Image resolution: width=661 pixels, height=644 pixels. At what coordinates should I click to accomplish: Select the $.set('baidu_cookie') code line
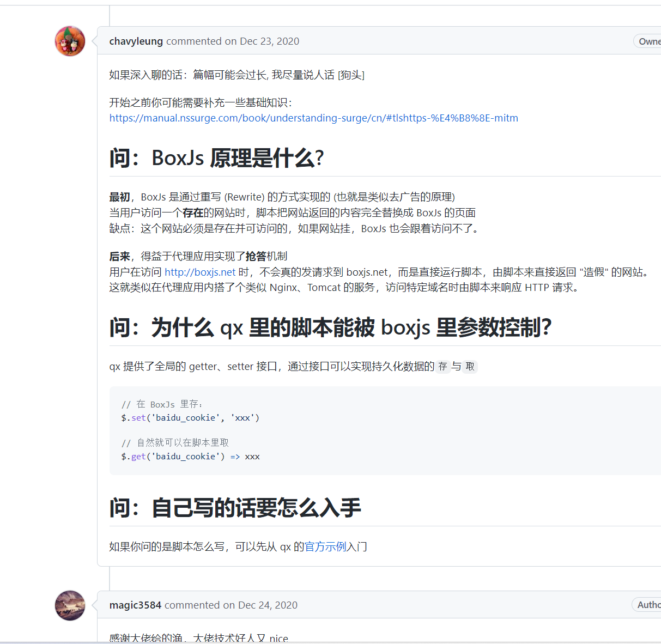click(x=190, y=417)
